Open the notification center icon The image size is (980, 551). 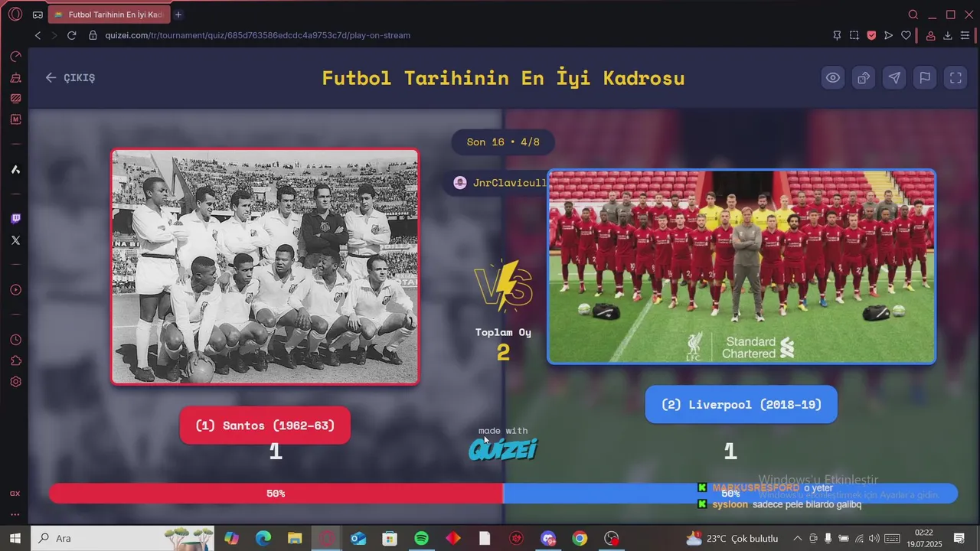point(959,538)
